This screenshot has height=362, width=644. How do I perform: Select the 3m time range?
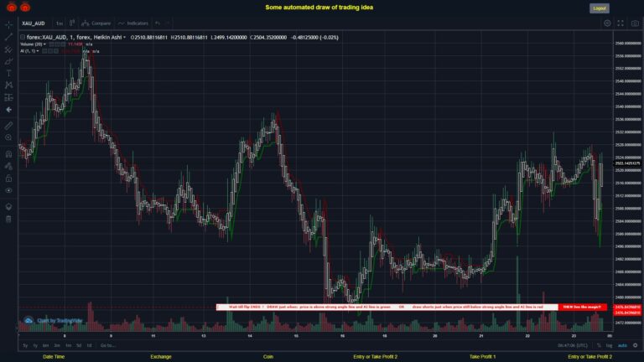tap(57, 345)
